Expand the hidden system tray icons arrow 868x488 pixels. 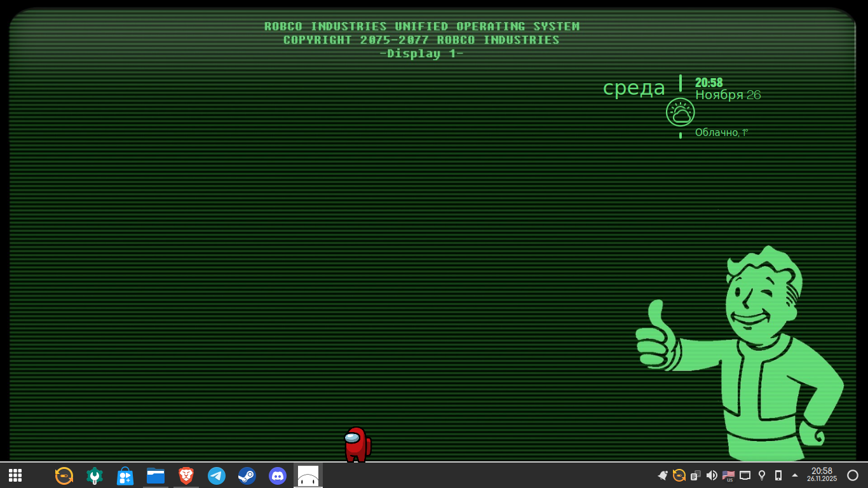pyautogui.click(x=795, y=475)
